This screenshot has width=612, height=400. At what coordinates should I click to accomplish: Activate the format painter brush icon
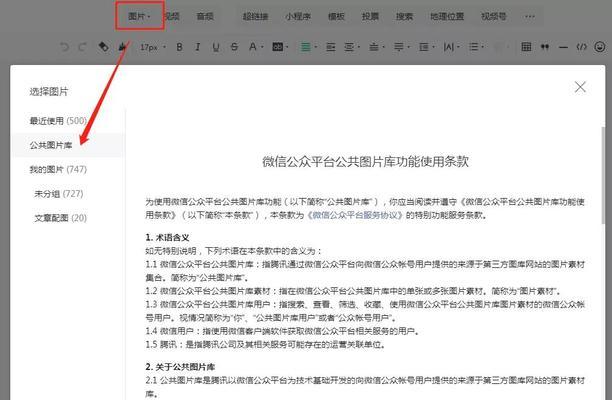click(x=123, y=47)
